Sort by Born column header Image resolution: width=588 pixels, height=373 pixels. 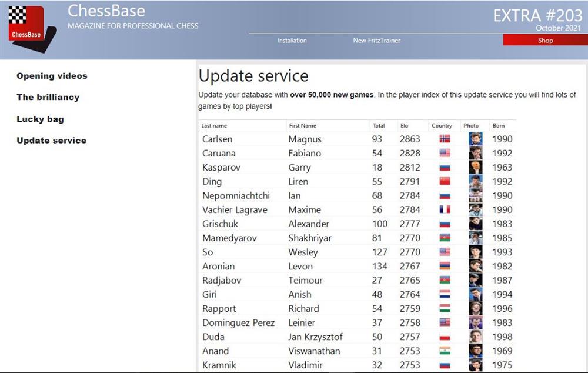(499, 126)
